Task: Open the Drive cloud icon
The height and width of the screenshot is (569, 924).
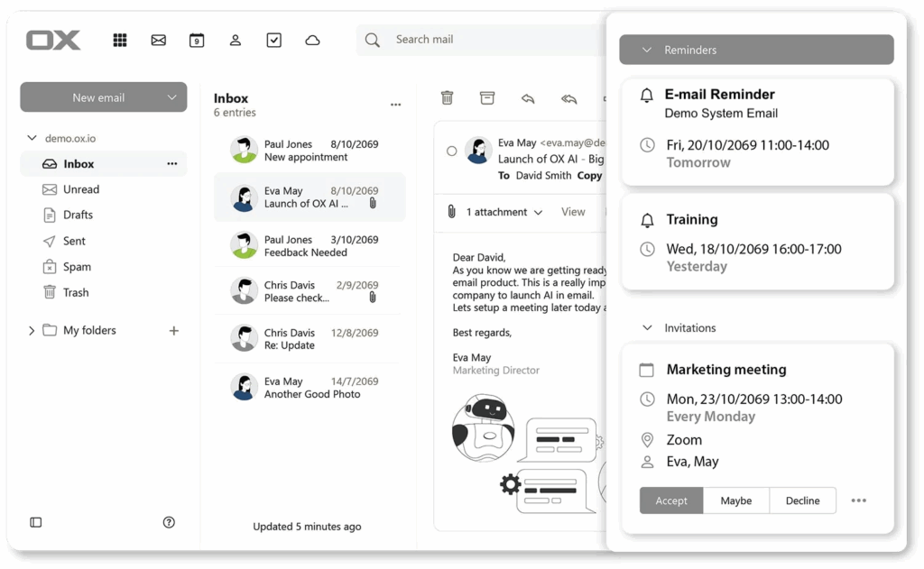Action: [312, 40]
